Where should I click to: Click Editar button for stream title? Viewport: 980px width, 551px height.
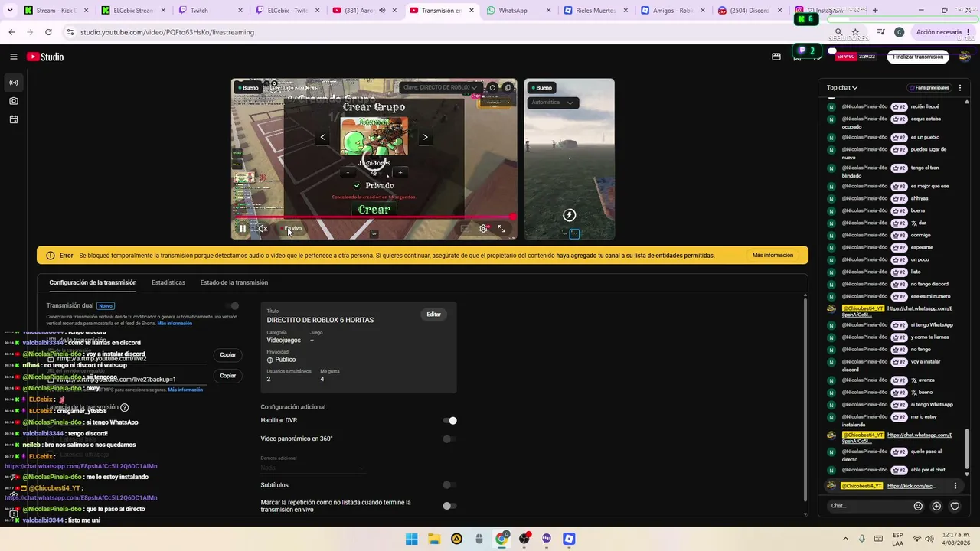pyautogui.click(x=434, y=315)
